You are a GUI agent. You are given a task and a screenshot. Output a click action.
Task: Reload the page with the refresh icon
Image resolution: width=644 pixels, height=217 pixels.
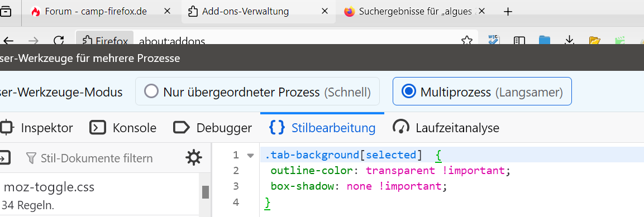(59, 41)
